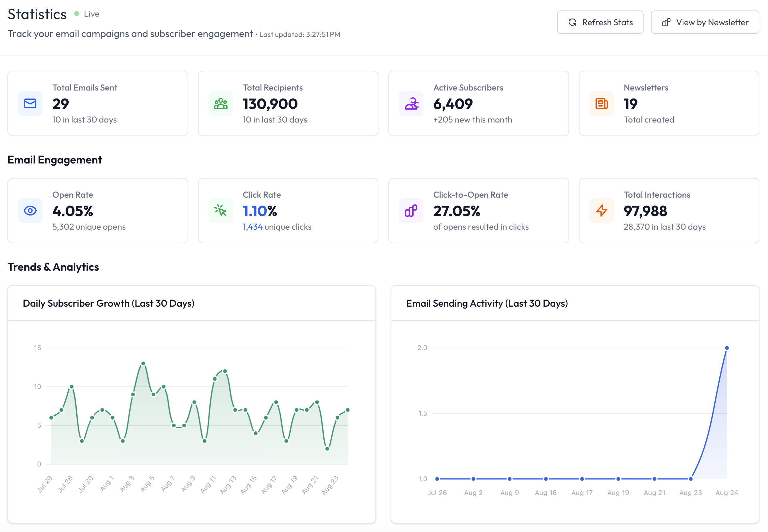Screen dimensions: 768x532
Task: Open the 1,434 unique clicks link
Action: 252,227
